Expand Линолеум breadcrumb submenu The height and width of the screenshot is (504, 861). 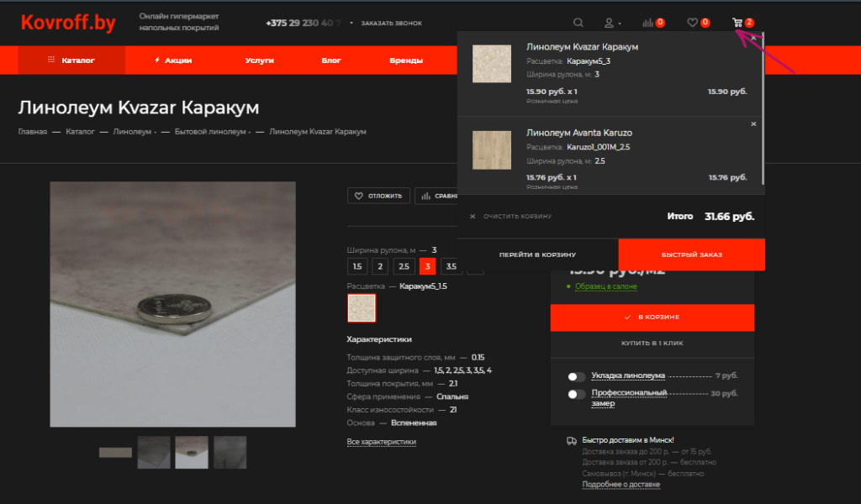click(x=155, y=132)
